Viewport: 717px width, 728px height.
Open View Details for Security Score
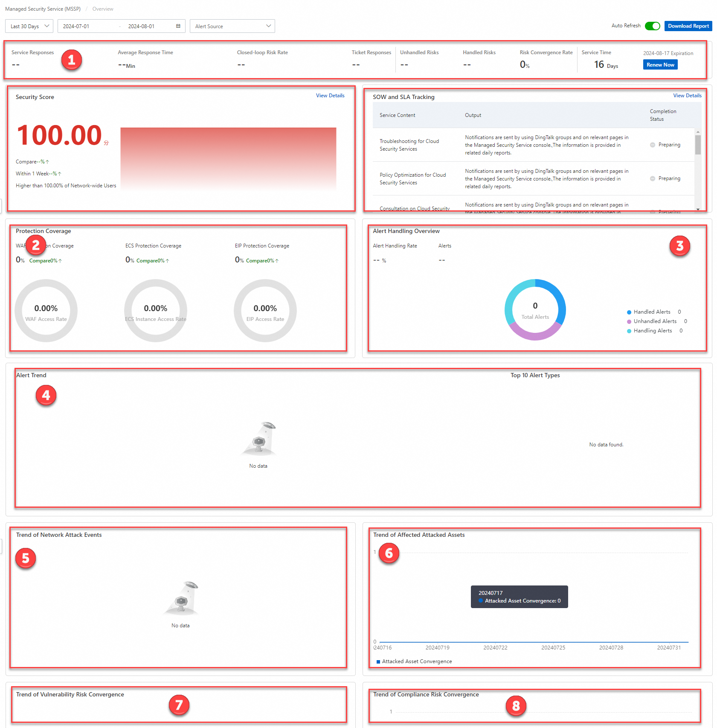click(x=330, y=96)
